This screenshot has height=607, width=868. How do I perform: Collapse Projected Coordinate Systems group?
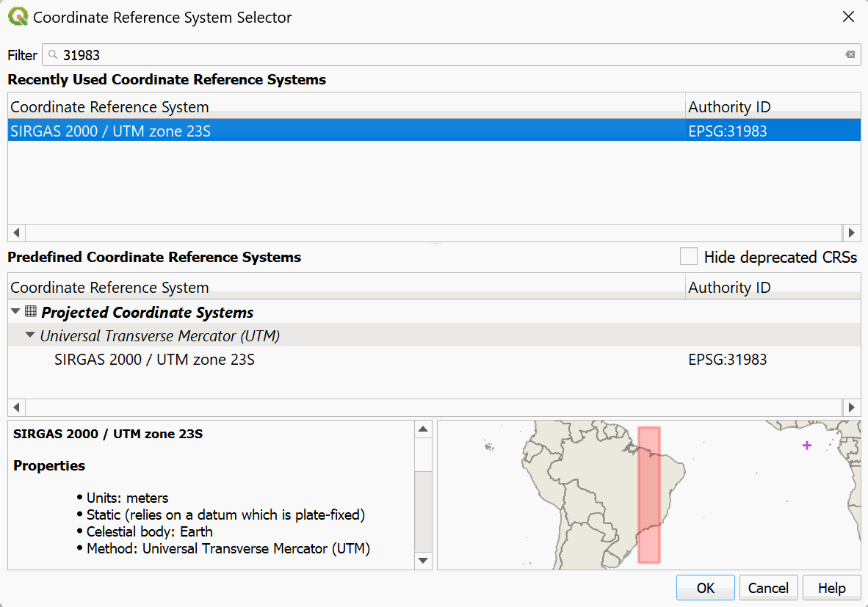pos(16,312)
